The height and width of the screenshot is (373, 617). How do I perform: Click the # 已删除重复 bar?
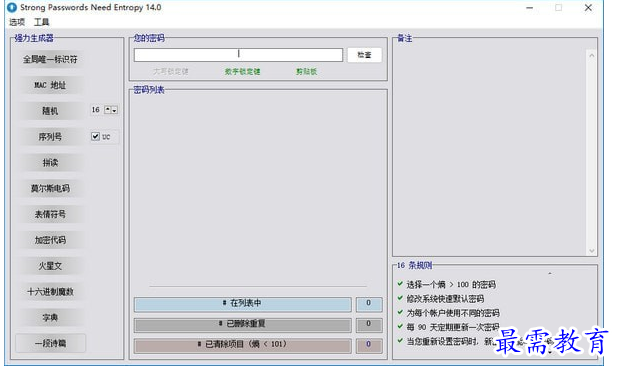(x=242, y=325)
